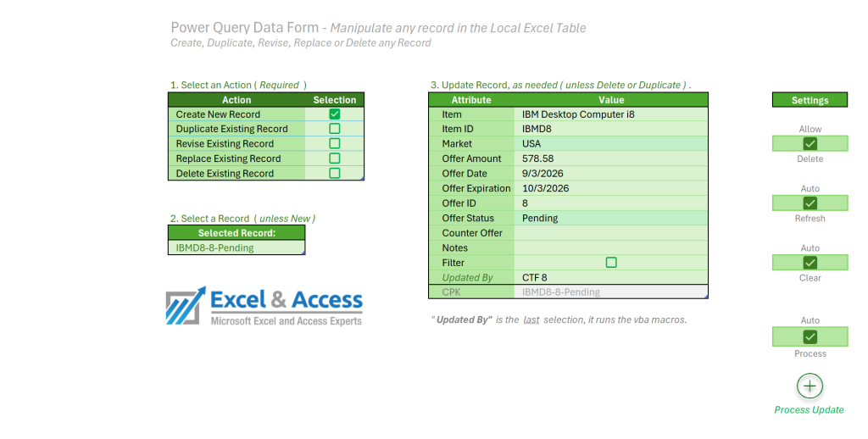Click the Item ID value IBMD8

click(611, 129)
